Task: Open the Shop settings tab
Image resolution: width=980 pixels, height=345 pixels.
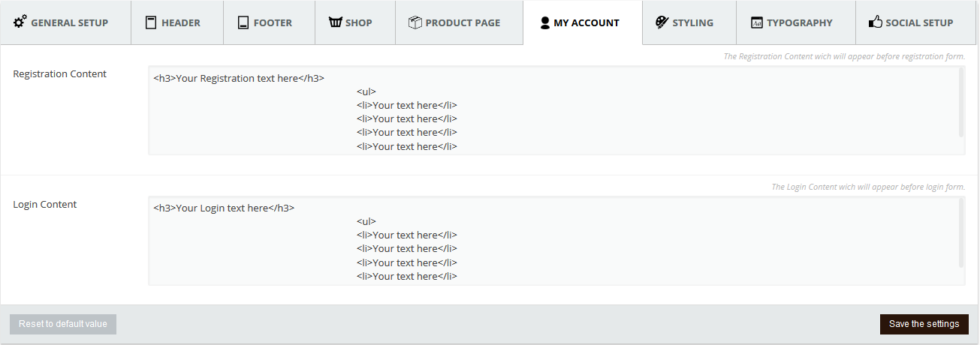Action: tap(354, 22)
